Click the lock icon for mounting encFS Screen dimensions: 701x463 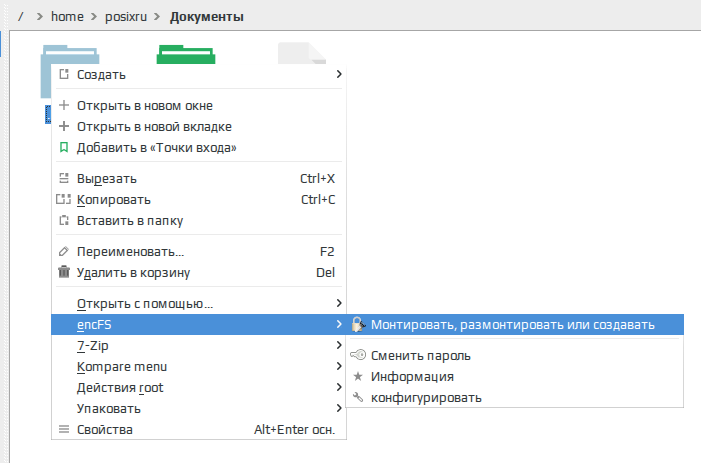pyautogui.click(x=358, y=324)
